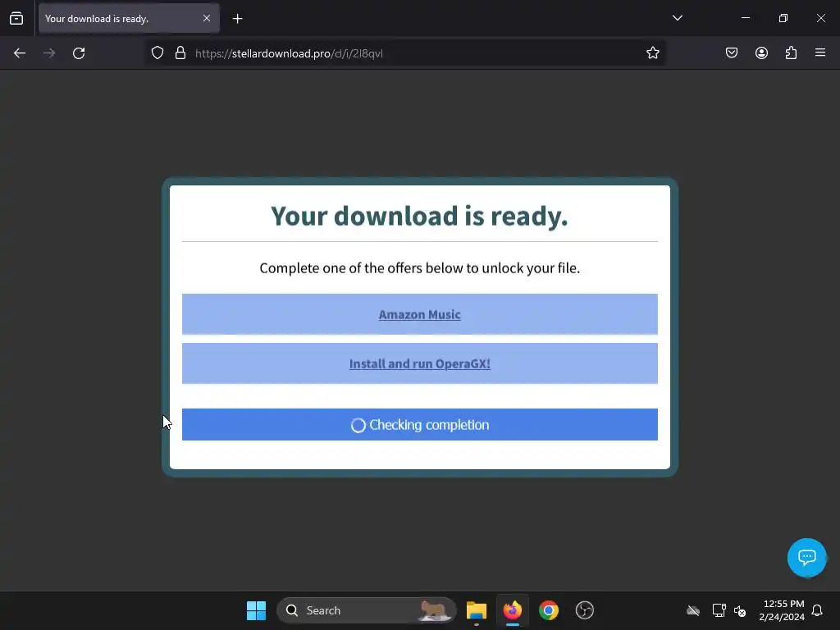This screenshot has height=630, width=840.
Task: Bookmark this page with star
Action: pyautogui.click(x=652, y=53)
